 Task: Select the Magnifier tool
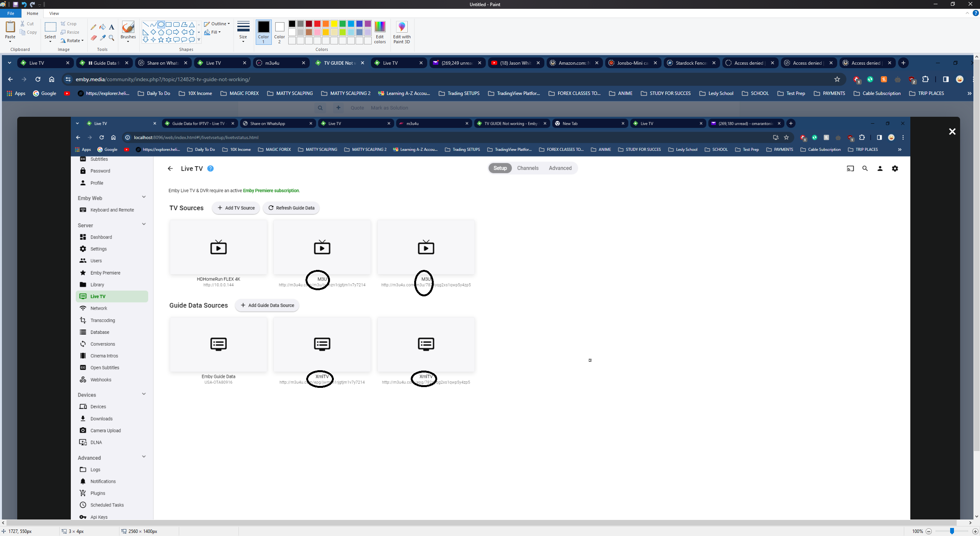pyautogui.click(x=111, y=38)
